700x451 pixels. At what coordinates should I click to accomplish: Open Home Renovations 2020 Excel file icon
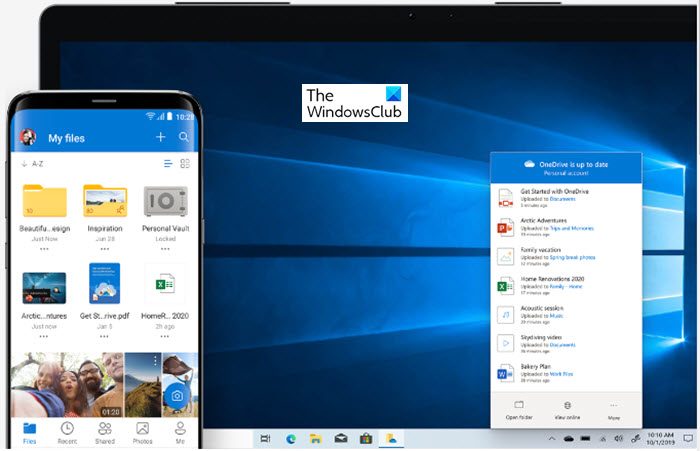tap(505, 286)
